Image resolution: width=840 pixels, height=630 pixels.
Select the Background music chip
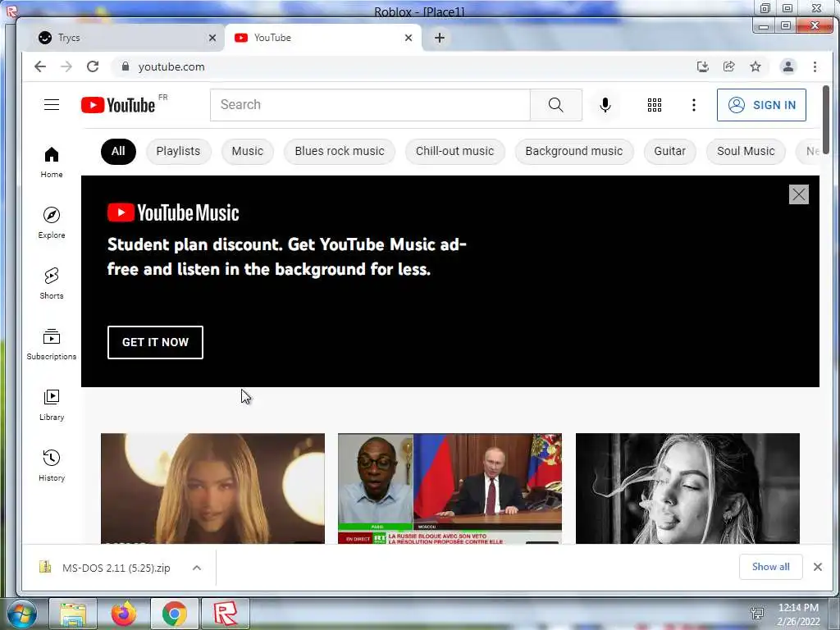coord(574,152)
